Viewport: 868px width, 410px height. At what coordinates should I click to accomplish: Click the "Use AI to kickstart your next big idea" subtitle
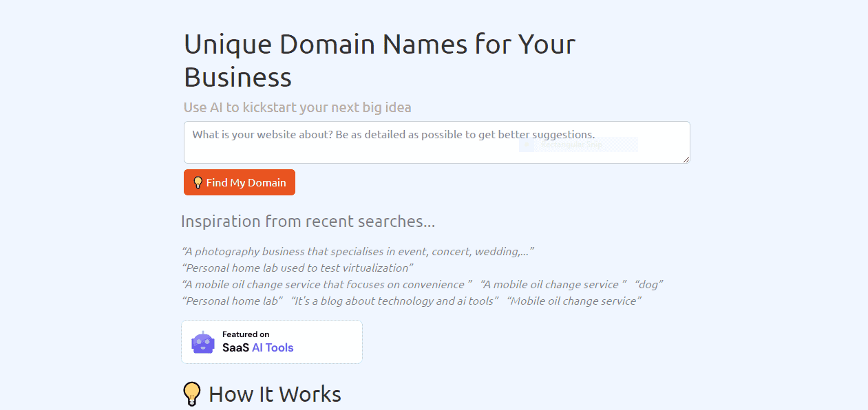(x=297, y=107)
